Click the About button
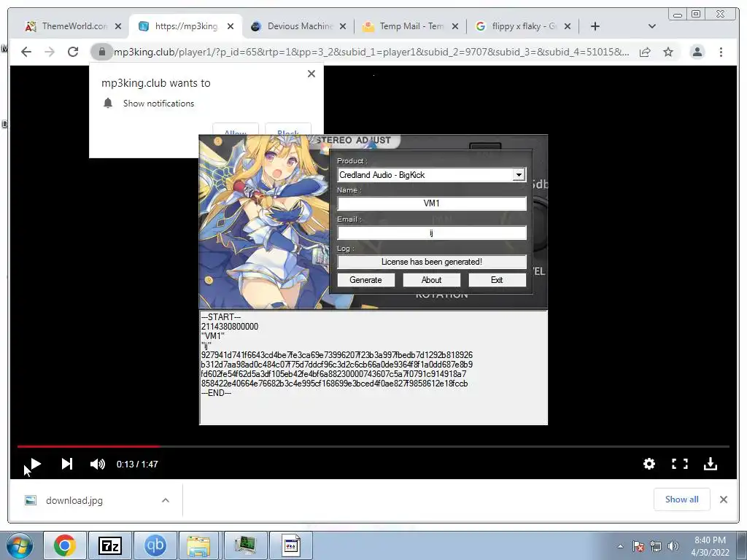Viewport: 747px width, 560px height. click(432, 280)
